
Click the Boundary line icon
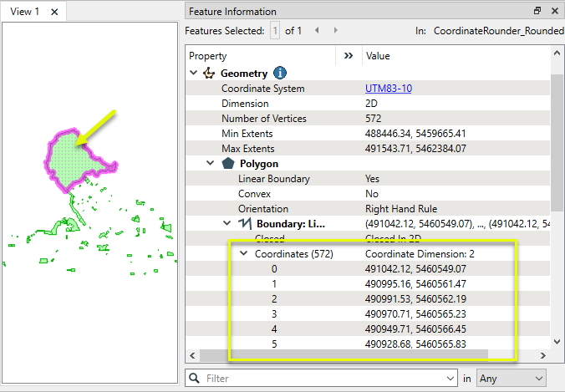(x=245, y=224)
